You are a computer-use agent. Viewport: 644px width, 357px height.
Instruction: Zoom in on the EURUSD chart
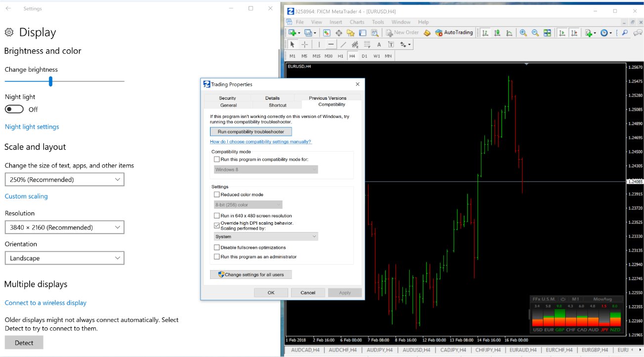point(523,33)
